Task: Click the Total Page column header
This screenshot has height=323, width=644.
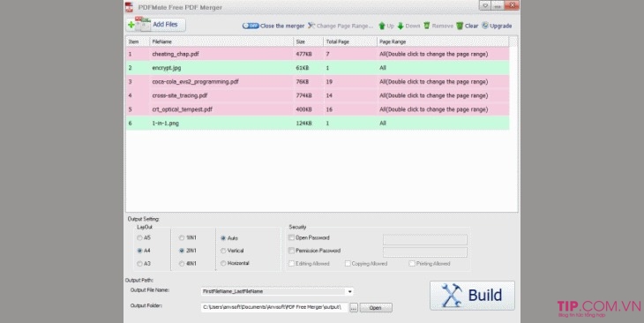Action: 350,41
